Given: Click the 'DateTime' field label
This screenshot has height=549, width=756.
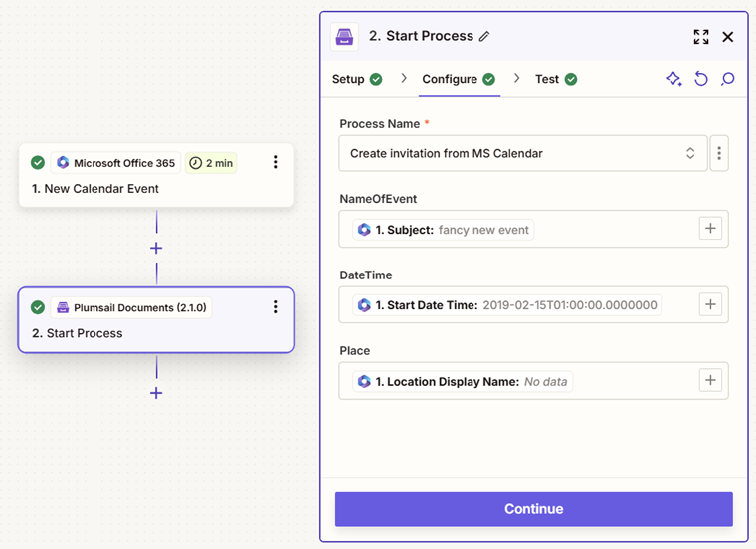Looking at the screenshot, I should click(x=365, y=274).
